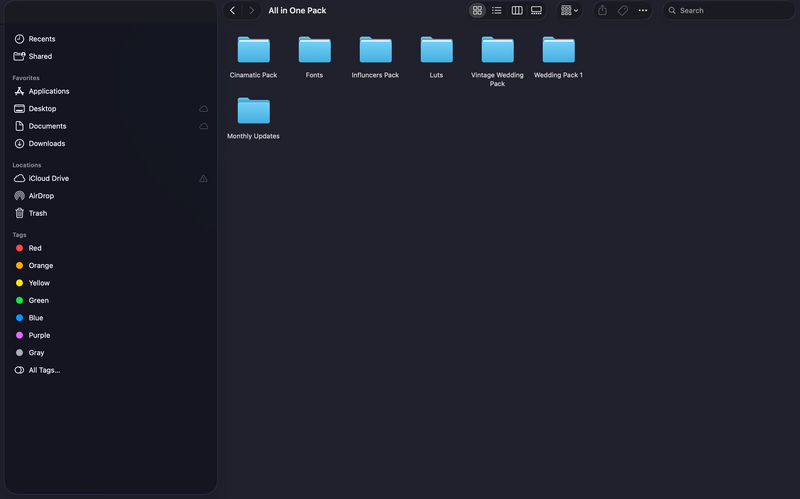Click the iCloud Drive warning triangle
This screenshot has width=800, height=499.
(x=203, y=179)
